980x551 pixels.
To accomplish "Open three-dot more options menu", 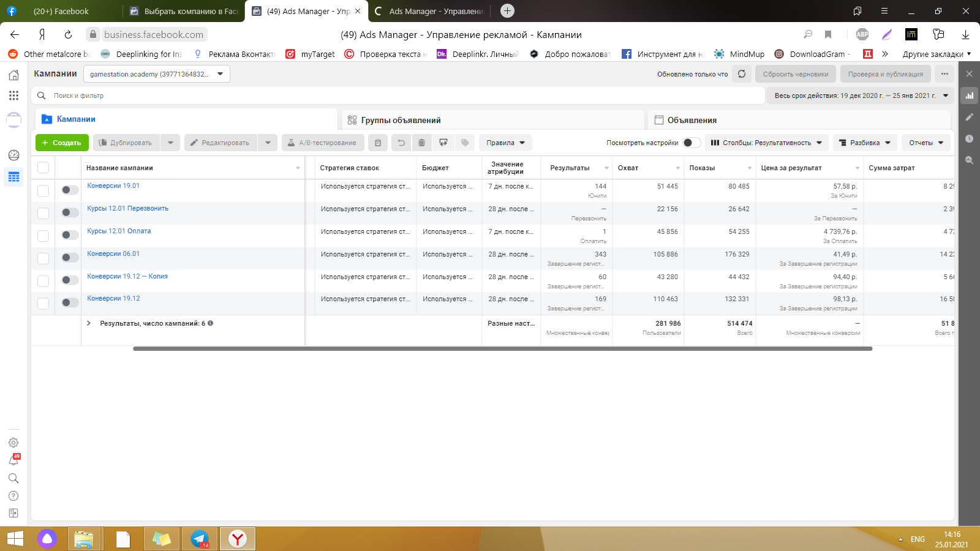I will pyautogui.click(x=944, y=74).
